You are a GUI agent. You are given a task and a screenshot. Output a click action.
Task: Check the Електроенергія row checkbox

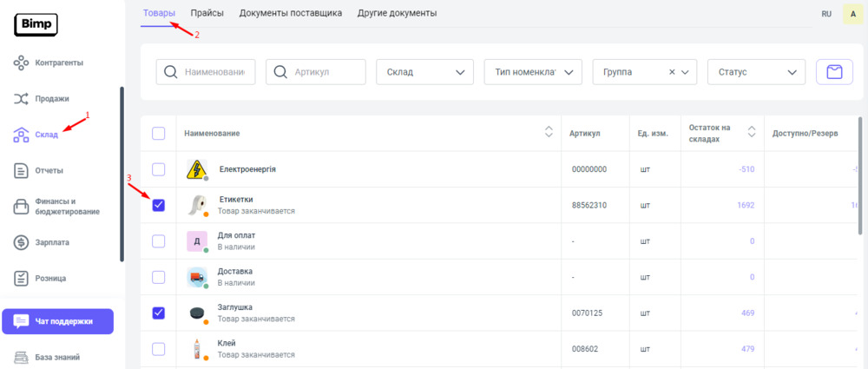[x=158, y=168]
